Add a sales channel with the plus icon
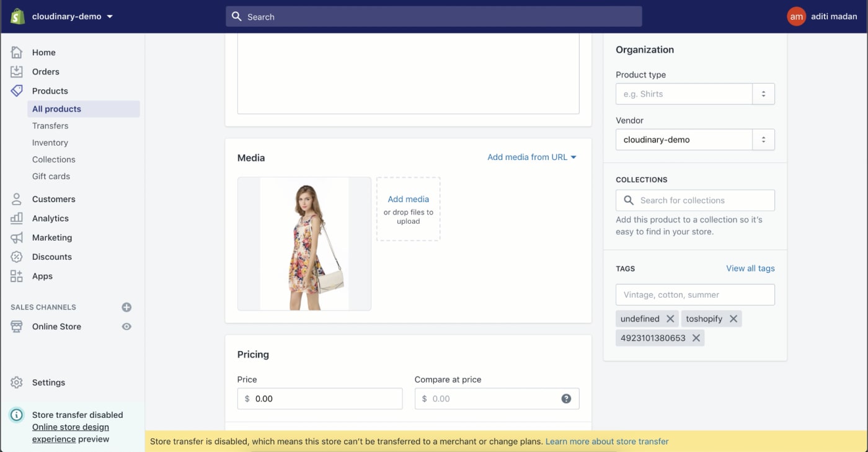Image resolution: width=868 pixels, height=452 pixels. click(x=126, y=307)
